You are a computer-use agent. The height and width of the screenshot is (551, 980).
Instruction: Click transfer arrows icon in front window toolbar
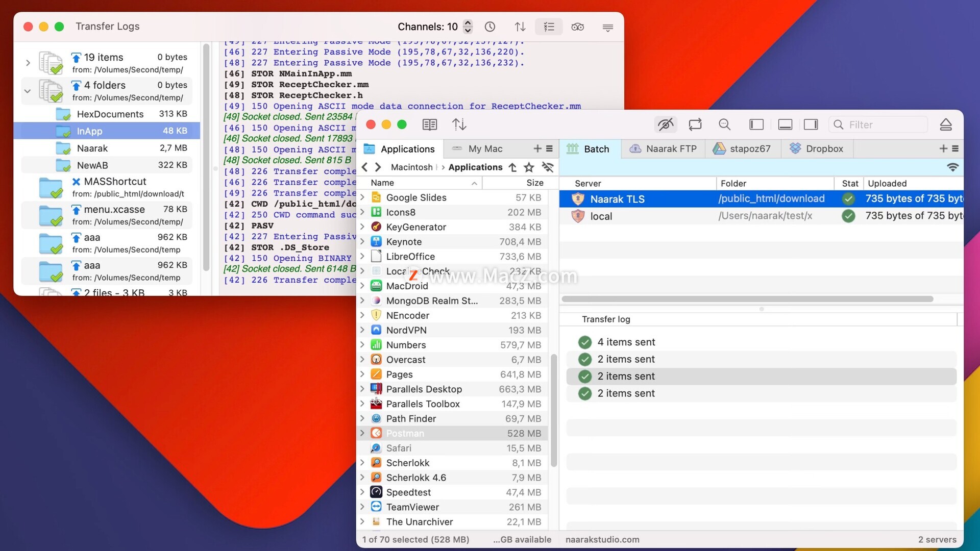[x=459, y=124]
